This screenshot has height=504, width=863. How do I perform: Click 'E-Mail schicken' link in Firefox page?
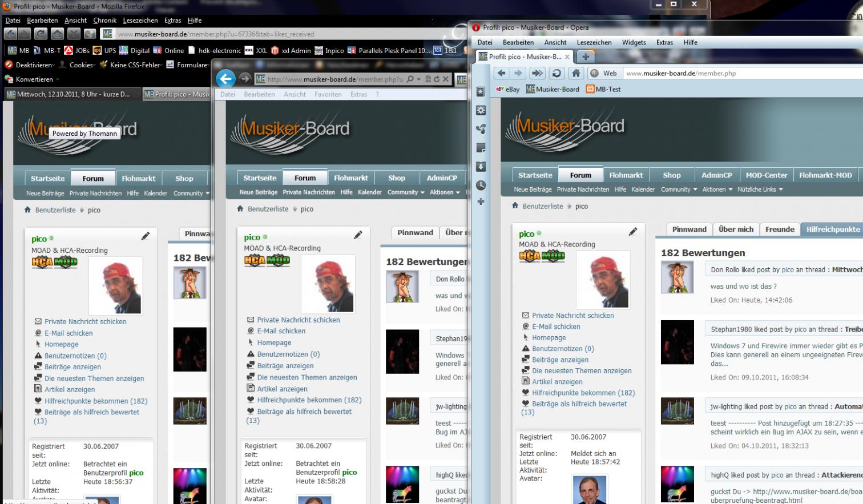coord(68,333)
